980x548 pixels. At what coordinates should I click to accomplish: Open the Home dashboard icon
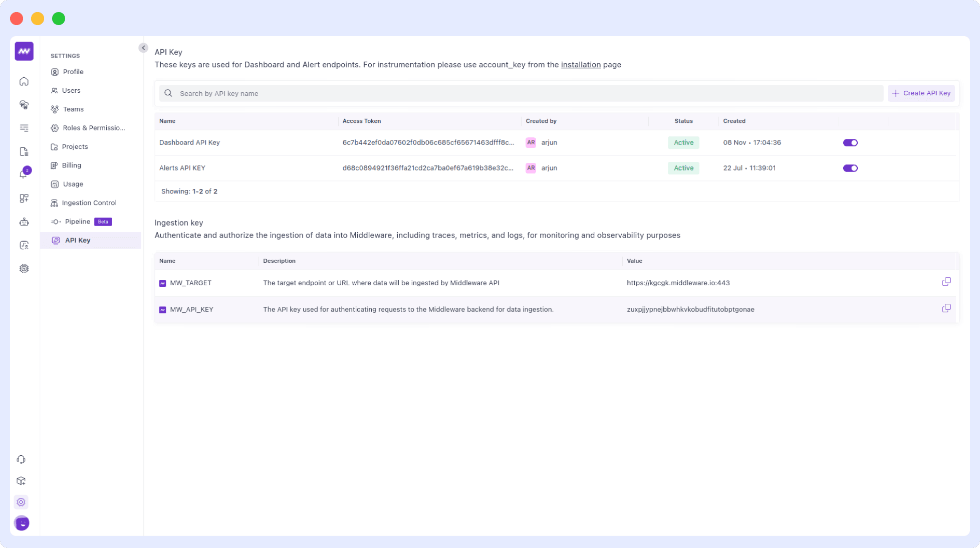point(24,81)
